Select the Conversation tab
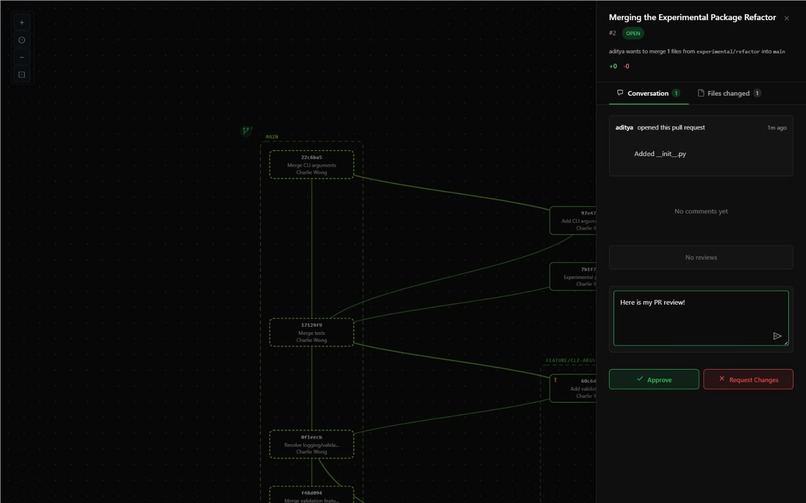This screenshot has width=806, height=503. (x=649, y=93)
